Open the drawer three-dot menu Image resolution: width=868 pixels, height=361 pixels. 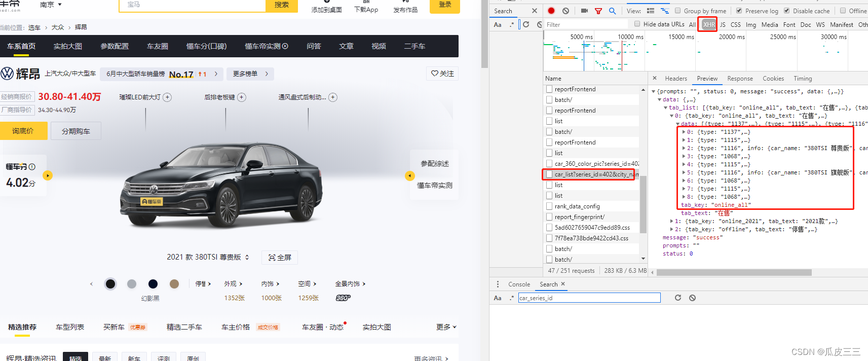coord(498,284)
